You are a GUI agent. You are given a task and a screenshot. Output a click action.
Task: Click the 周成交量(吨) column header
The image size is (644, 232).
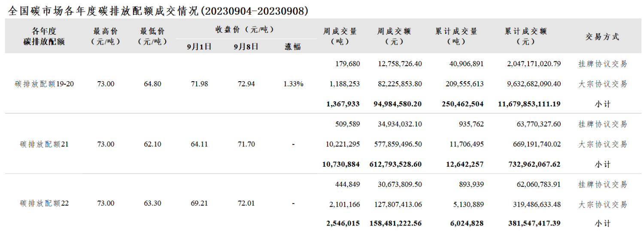340,37
